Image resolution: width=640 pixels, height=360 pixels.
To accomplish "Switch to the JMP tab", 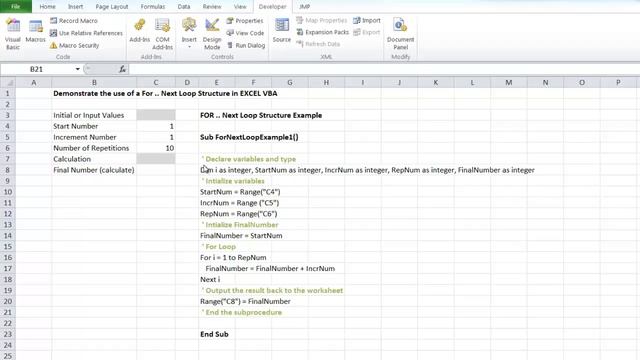I will click(x=304, y=7).
